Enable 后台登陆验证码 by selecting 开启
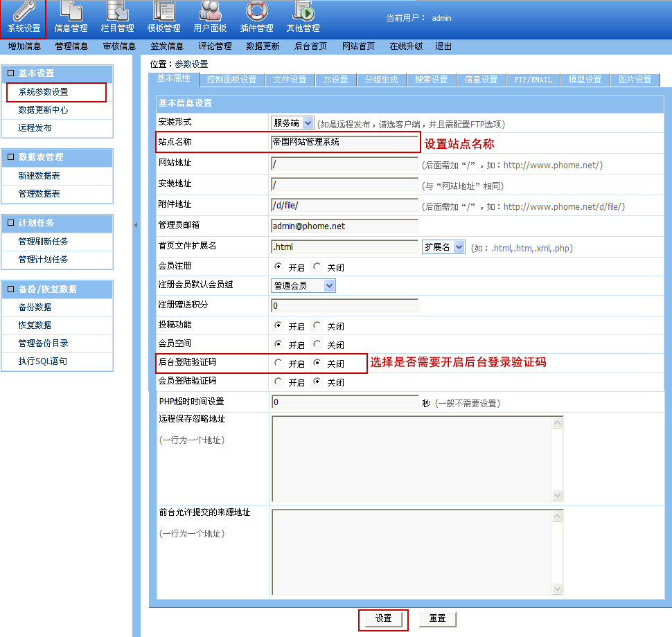 tap(278, 363)
